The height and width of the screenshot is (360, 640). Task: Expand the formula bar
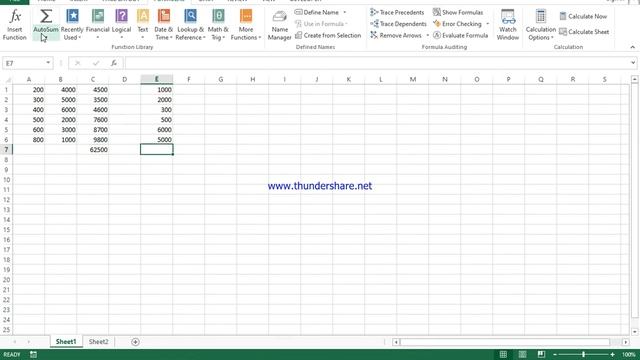[x=633, y=63]
